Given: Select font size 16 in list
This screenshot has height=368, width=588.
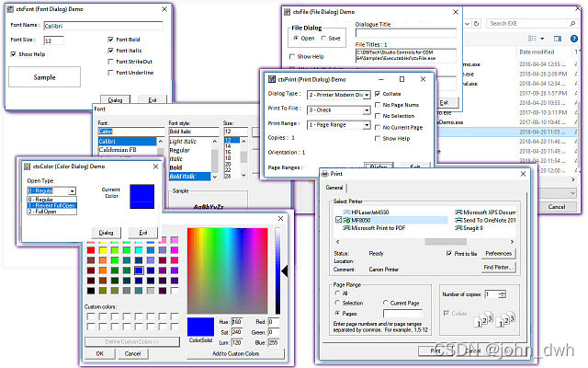Looking at the screenshot, I should [x=228, y=152].
